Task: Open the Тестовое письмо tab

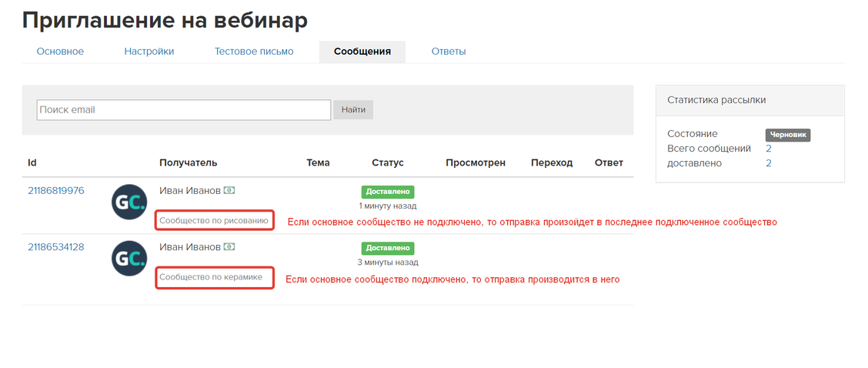Action: tap(254, 52)
